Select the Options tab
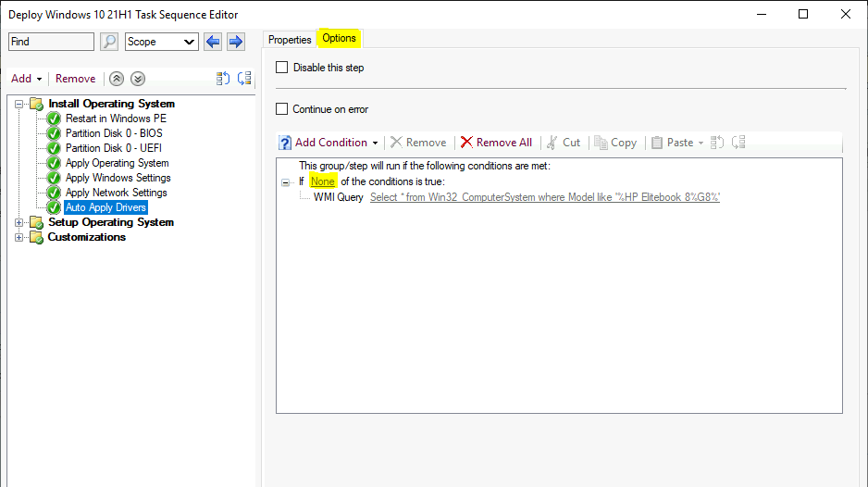Image resolution: width=868 pixels, height=487 pixels. [x=339, y=38]
